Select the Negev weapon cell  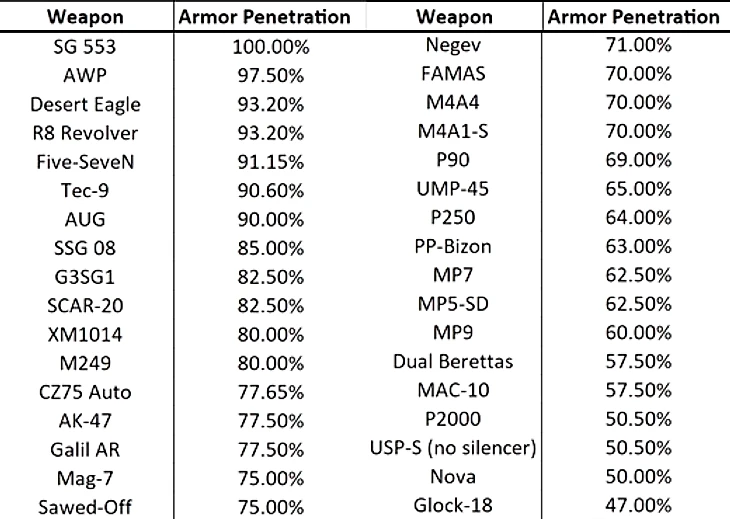pos(453,45)
